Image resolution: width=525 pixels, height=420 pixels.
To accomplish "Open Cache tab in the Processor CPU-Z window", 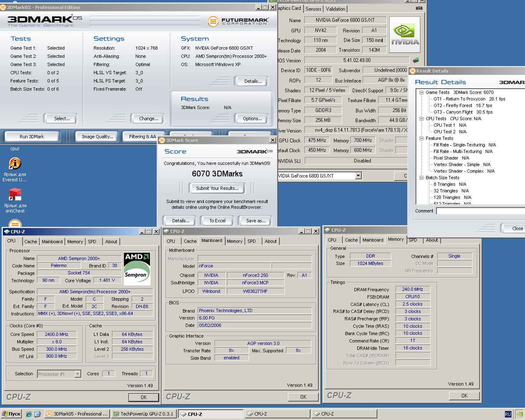I will [31, 242].
